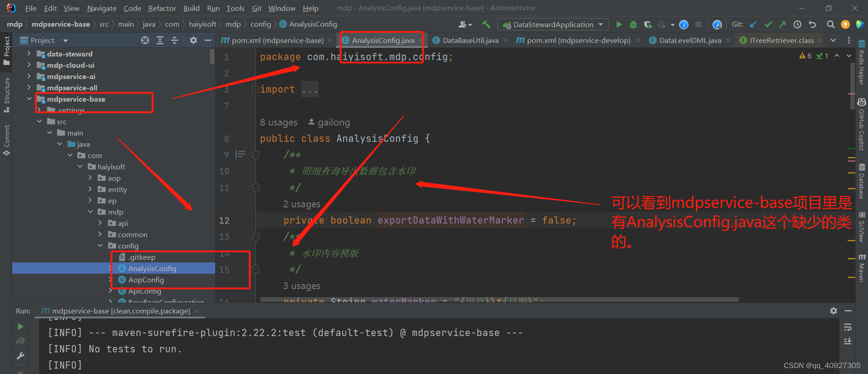Open the Refactor menu
868x374 pixels.
click(162, 8)
